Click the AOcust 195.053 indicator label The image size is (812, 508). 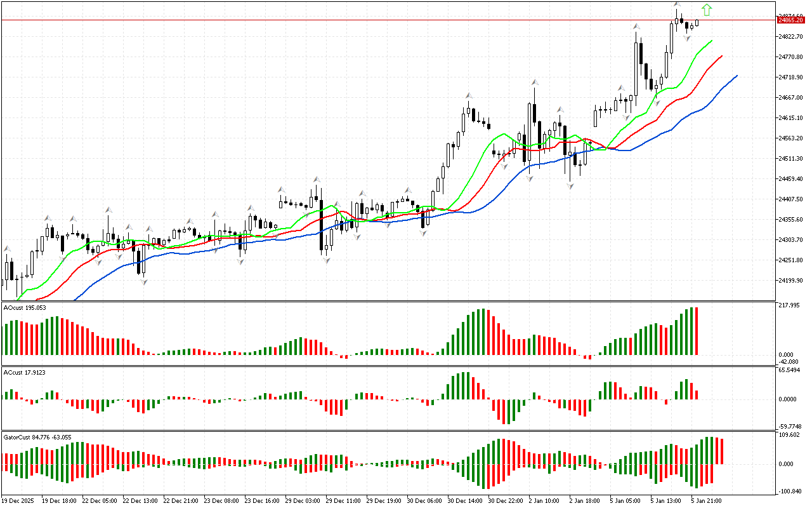pos(25,307)
